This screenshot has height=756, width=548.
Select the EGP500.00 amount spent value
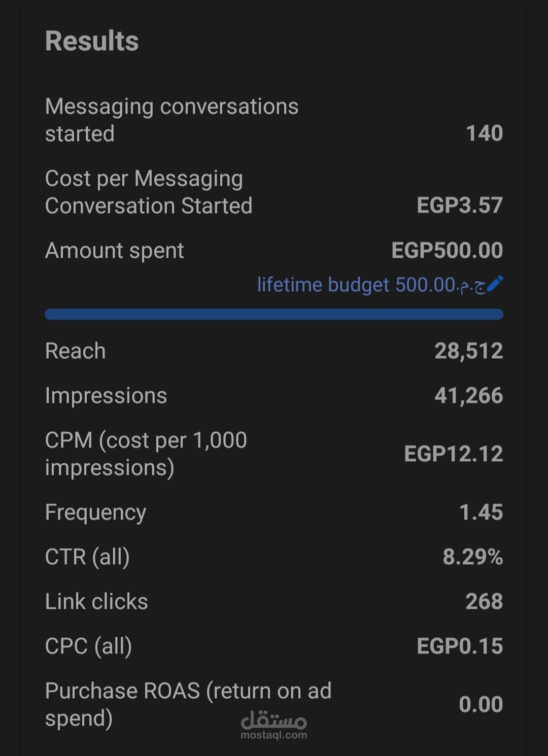point(447,251)
